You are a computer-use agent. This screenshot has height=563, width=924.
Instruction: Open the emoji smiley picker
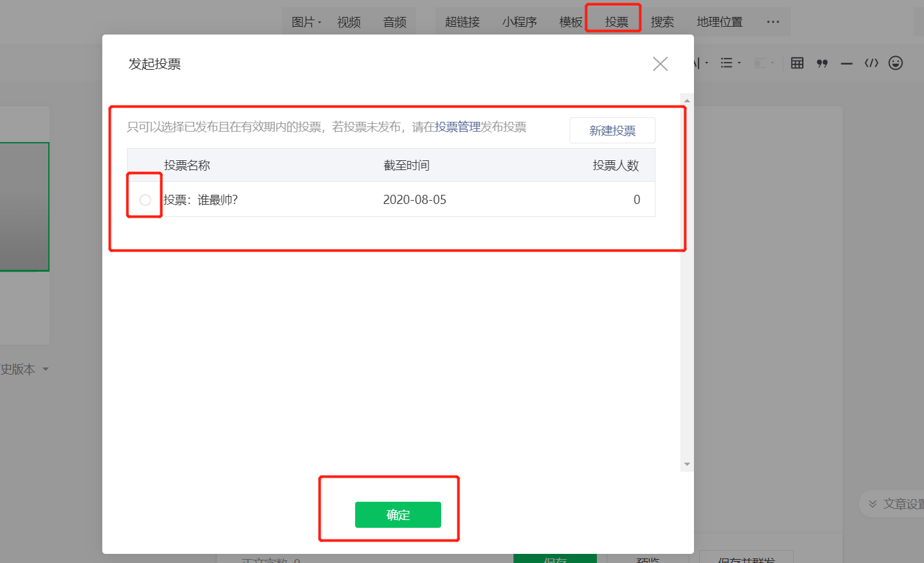(x=896, y=63)
